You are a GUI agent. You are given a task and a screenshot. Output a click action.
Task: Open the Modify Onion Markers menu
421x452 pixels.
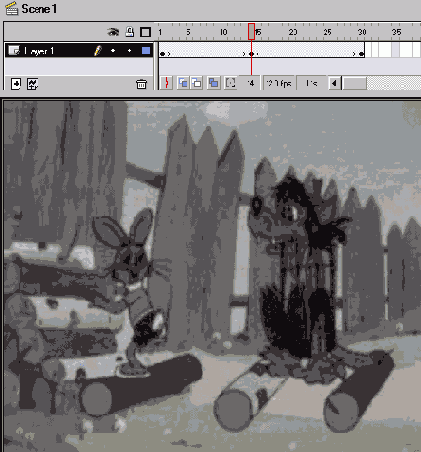point(230,83)
